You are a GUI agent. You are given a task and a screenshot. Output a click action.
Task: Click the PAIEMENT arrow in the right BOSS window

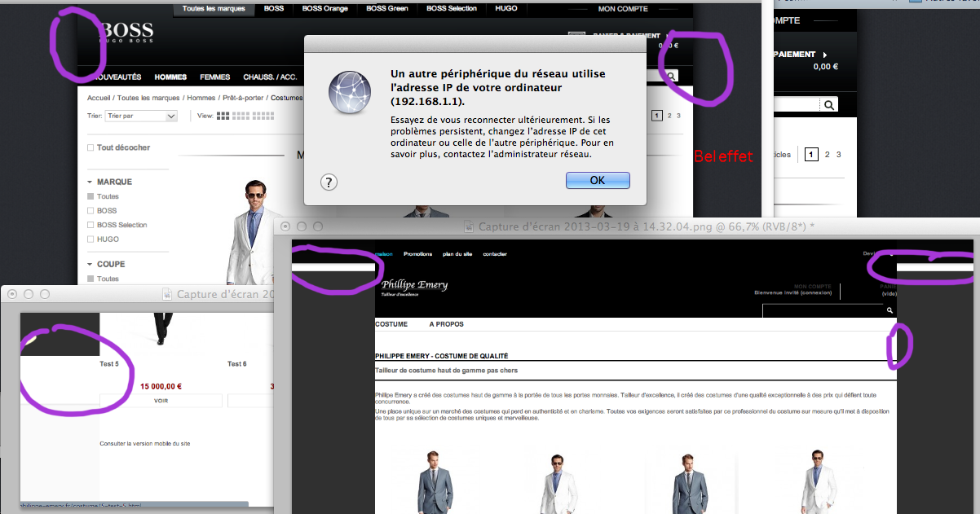click(x=824, y=55)
